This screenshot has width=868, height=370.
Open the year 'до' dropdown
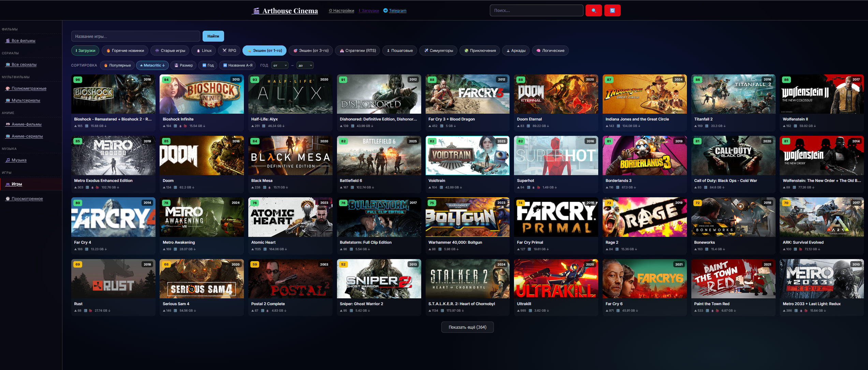(305, 66)
